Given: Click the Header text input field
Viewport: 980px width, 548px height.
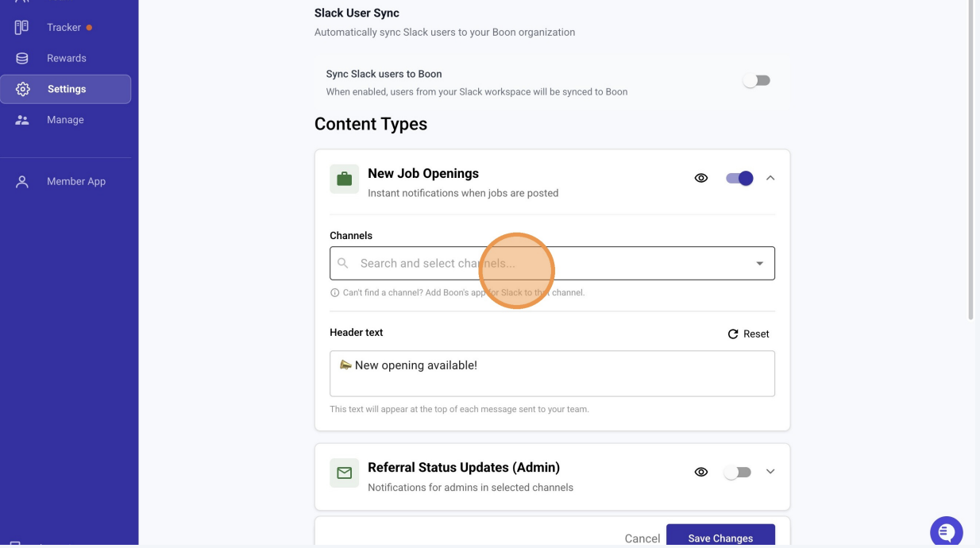Looking at the screenshot, I should [x=552, y=373].
